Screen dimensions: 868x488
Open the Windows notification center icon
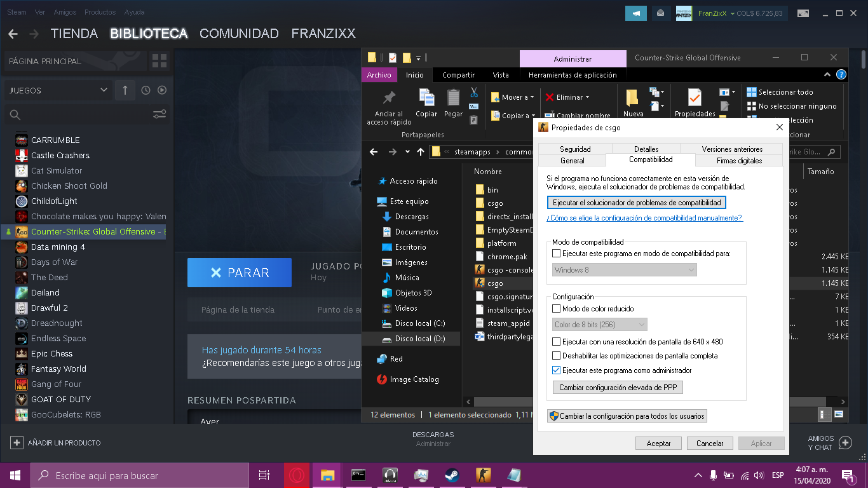point(848,475)
